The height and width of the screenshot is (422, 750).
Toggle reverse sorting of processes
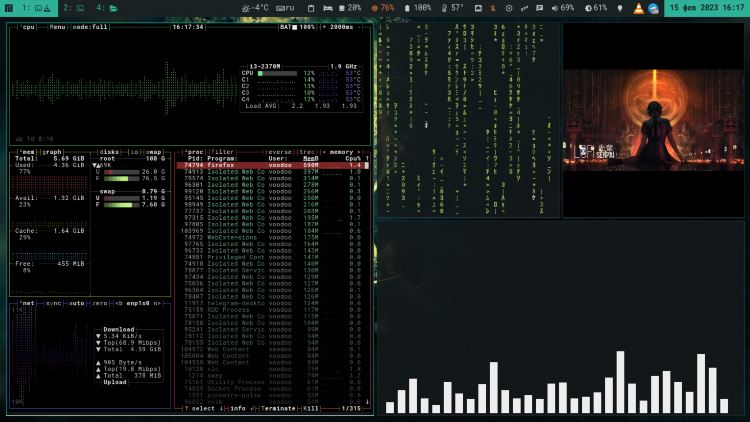coord(278,152)
